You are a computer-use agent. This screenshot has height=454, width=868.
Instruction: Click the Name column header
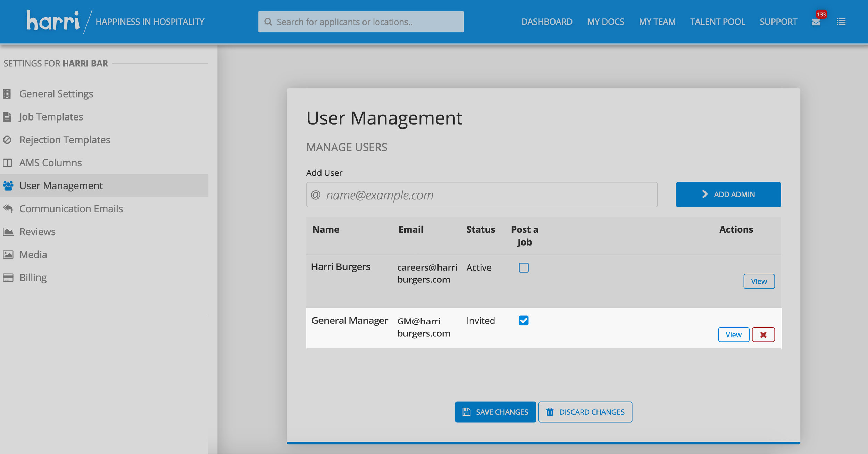[326, 229]
